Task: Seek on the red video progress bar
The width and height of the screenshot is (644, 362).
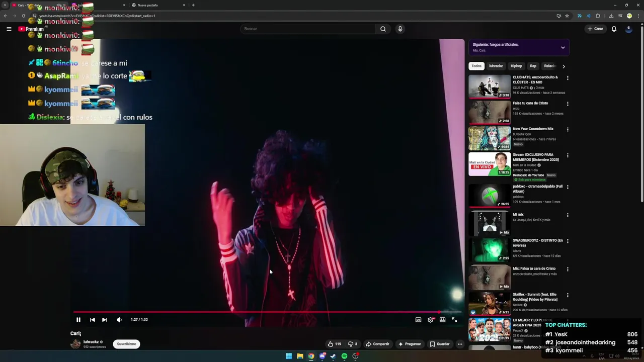Action: coord(267,312)
